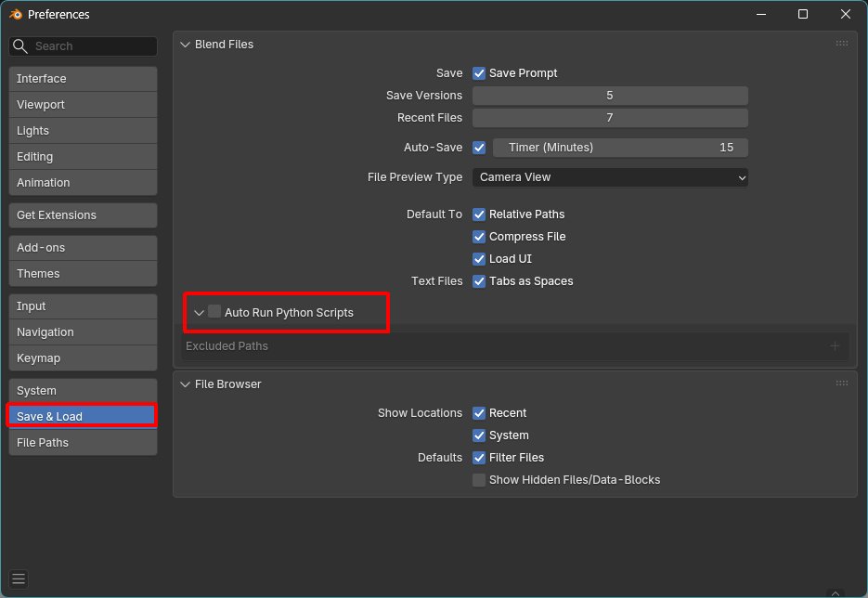Open the Animation section

click(83, 183)
